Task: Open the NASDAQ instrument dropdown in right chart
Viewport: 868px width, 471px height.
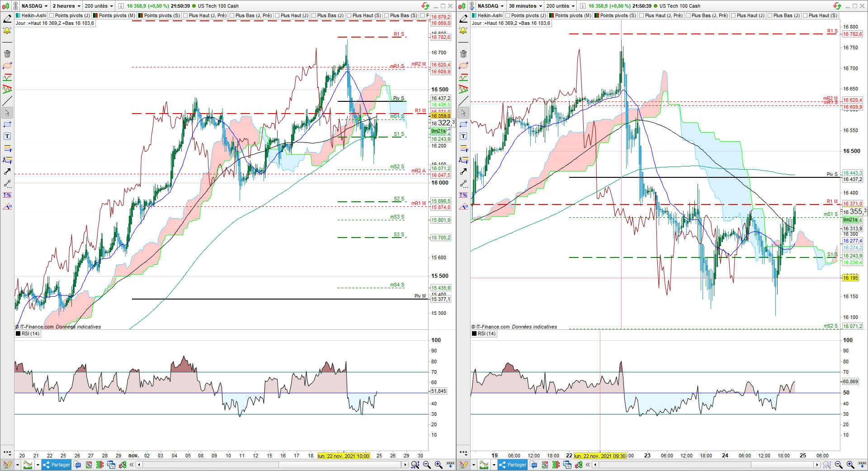Action: pos(491,6)
